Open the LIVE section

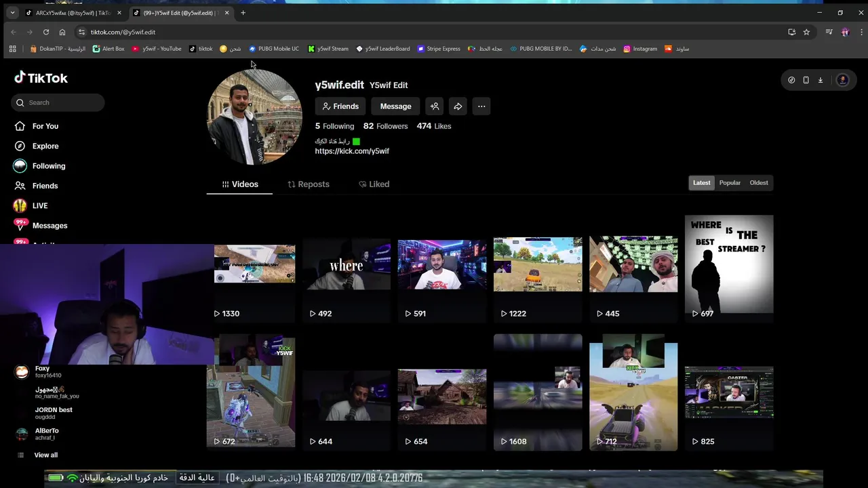39,205
